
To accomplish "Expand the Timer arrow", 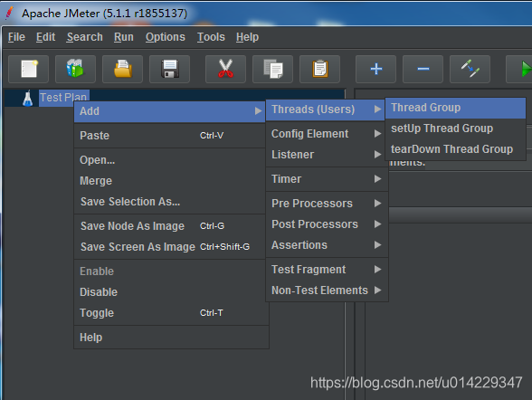I will [377, 179].
